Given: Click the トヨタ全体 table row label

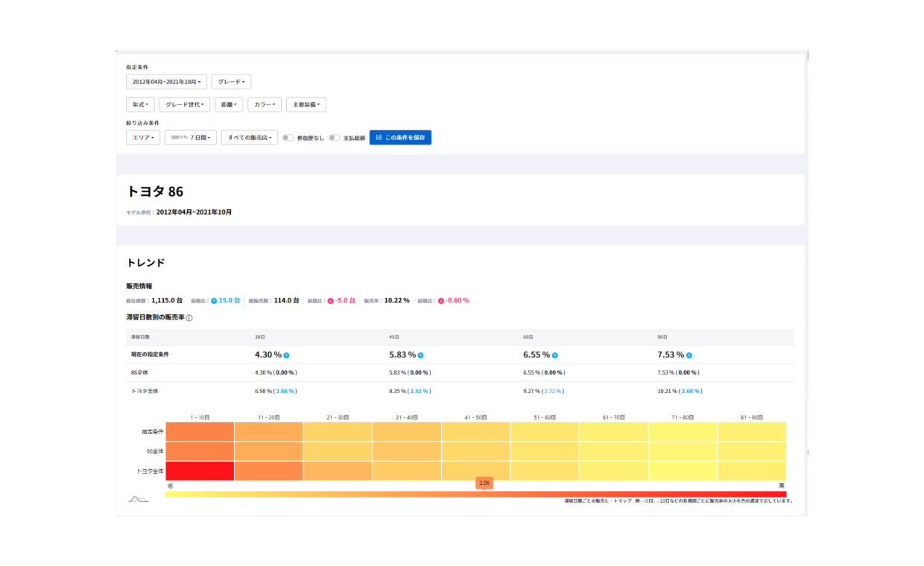Looking at the screenshot, I should 143,390.
